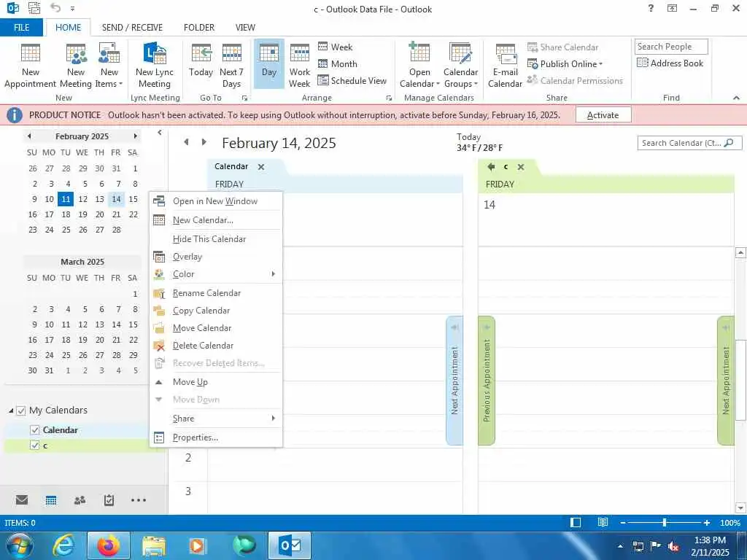Switch to the VIEW ribbon tab
Viewport: 747px width, 560px height.
coord(245,27)
